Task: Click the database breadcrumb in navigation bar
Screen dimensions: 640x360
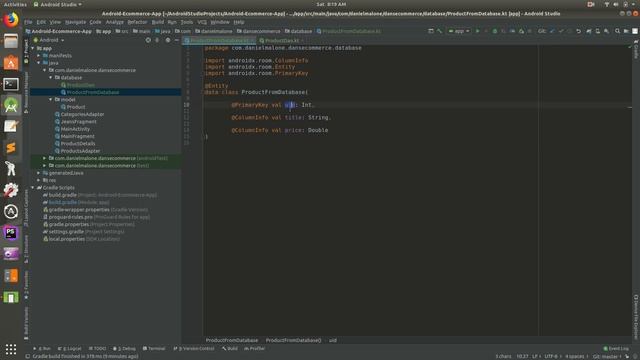Action: pyautogui.click(x=298, y=31)
